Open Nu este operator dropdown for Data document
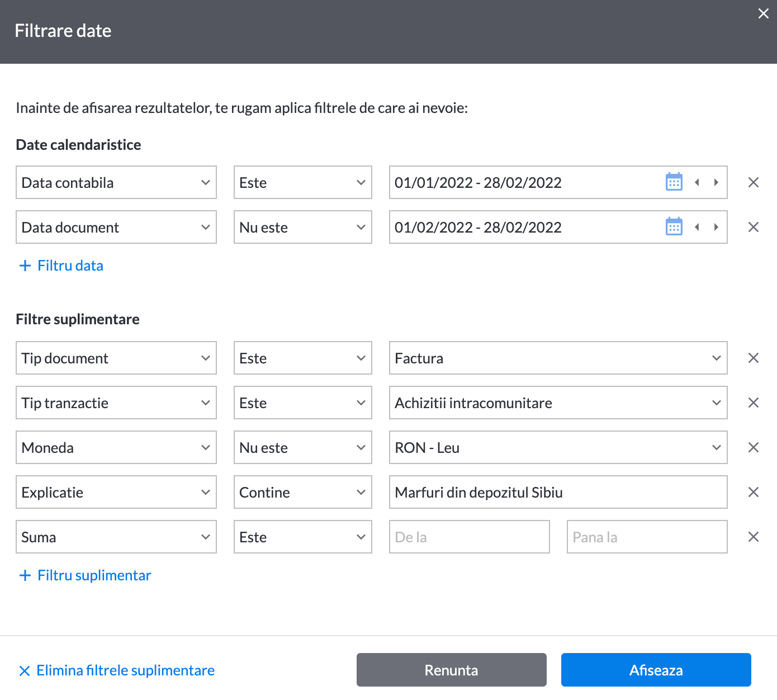 click(303, 227)
